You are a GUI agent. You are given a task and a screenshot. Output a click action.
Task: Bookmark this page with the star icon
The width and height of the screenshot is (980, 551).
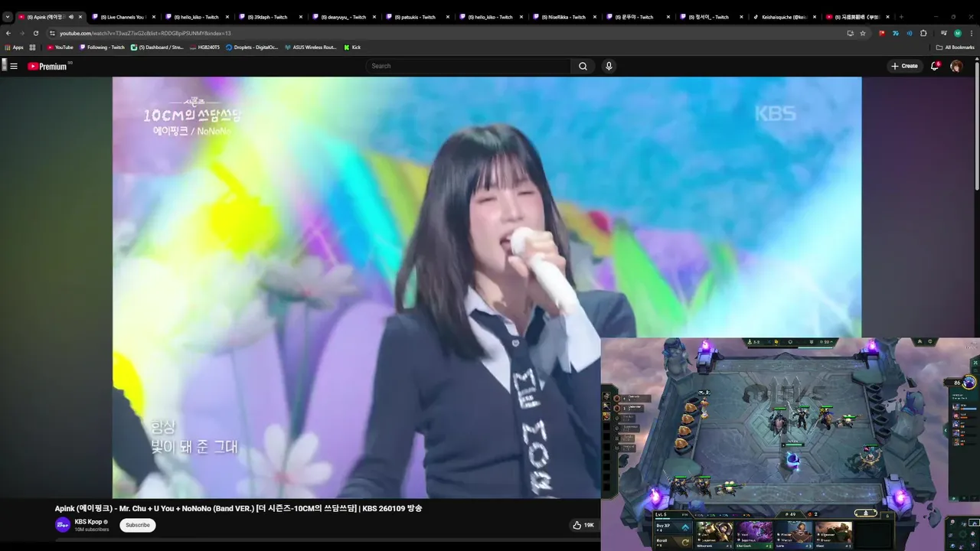pos(863,33)
